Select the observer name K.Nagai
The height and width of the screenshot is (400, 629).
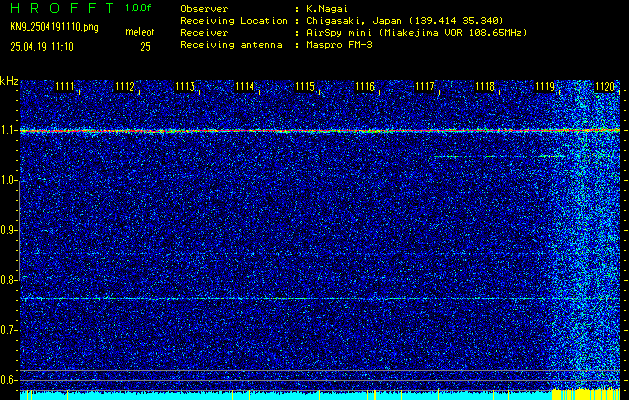[328, 9]
